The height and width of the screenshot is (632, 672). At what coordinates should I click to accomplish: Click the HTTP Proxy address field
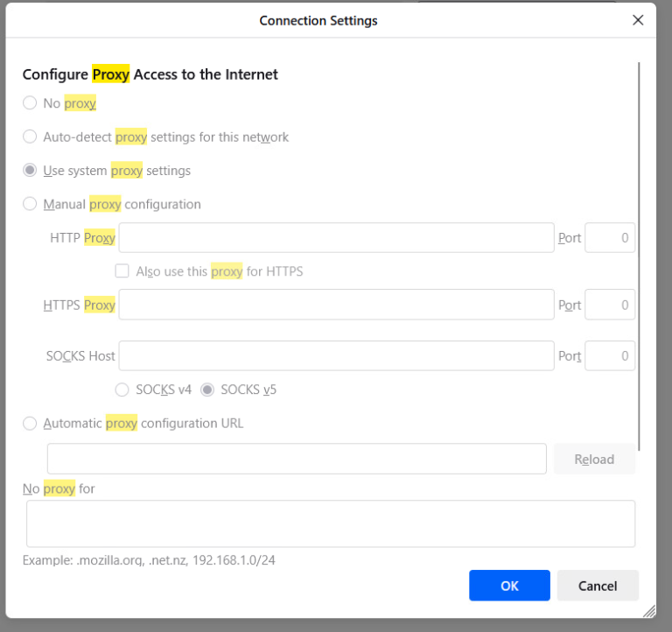336,238
